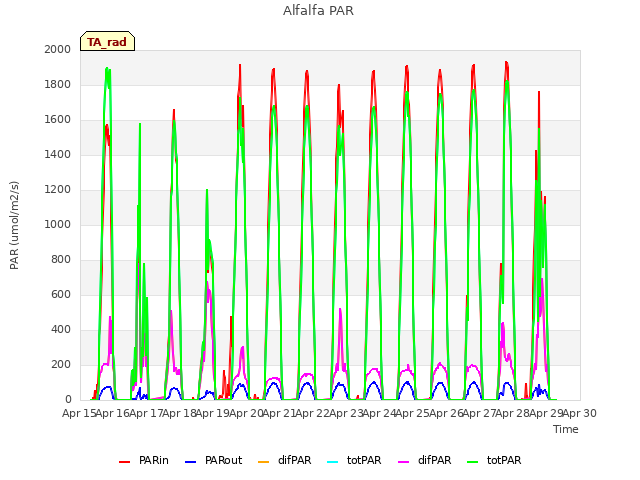640x480 pixels.
Task: Click the green totPAR legend swatch
Action: (473, 462)
